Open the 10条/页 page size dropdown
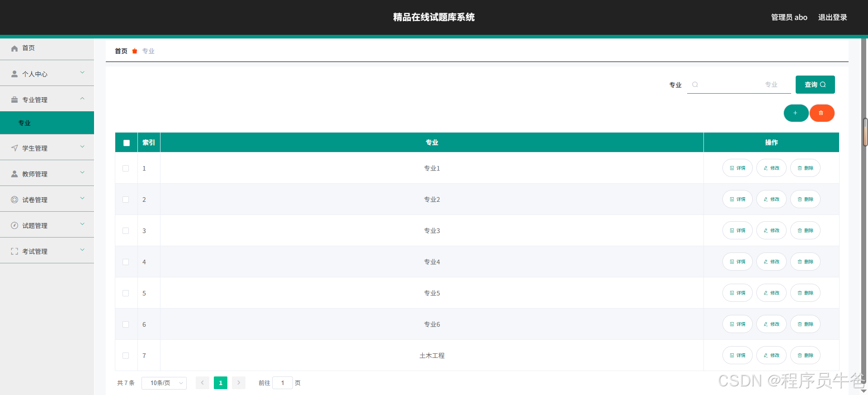 [164, 383]
